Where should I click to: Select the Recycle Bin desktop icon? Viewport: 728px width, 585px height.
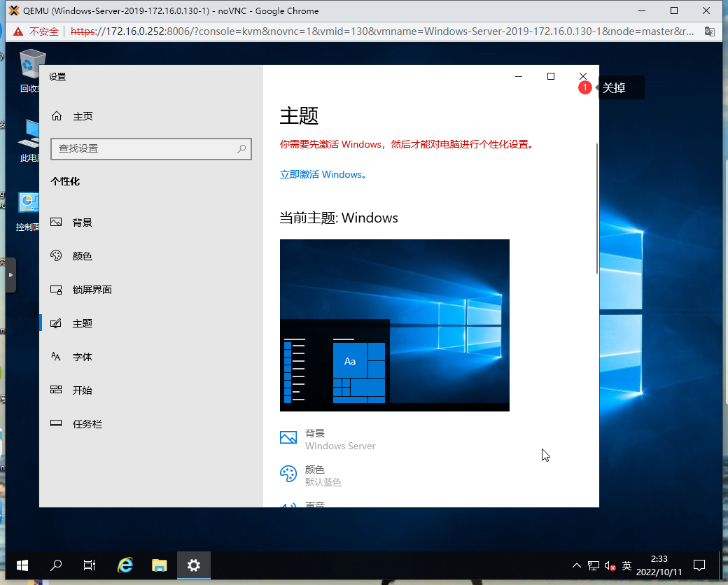click(31, 71)
